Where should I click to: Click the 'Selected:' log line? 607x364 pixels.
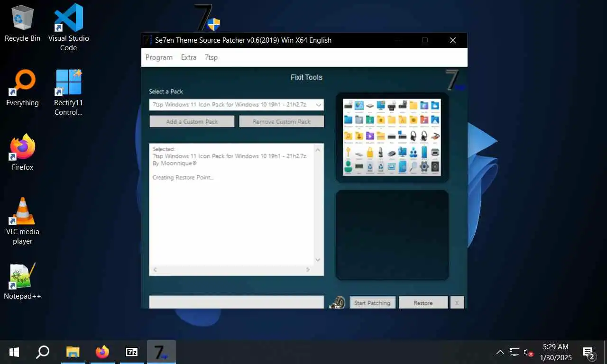click(164, 149)
